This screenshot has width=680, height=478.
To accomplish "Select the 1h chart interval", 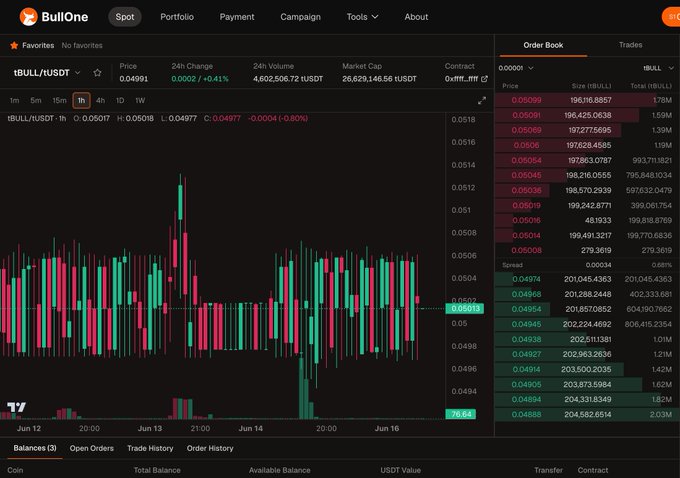I will point(82,101).
